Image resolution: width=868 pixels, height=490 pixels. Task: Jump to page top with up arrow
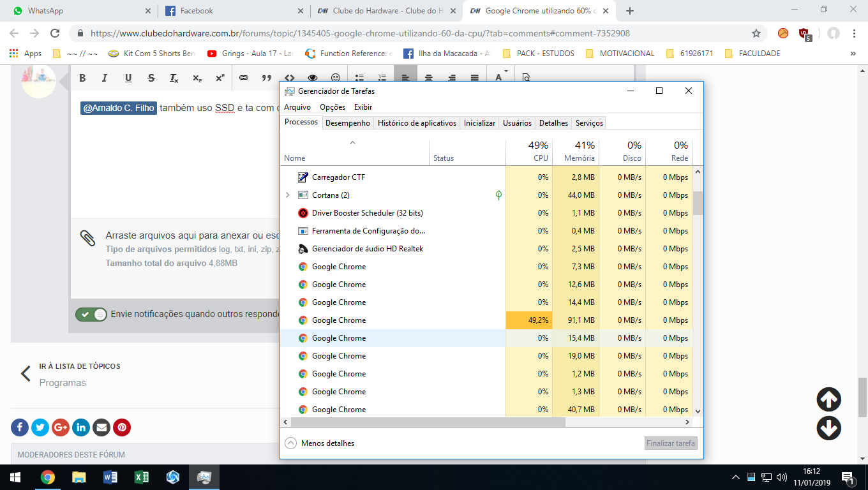coord(828,400)
